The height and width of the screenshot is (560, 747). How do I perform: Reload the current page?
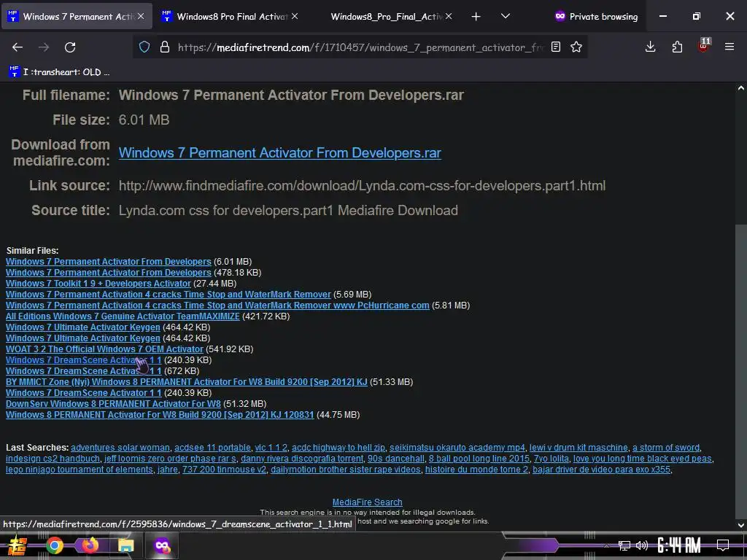pyautogui.click(x=70, y=47)
